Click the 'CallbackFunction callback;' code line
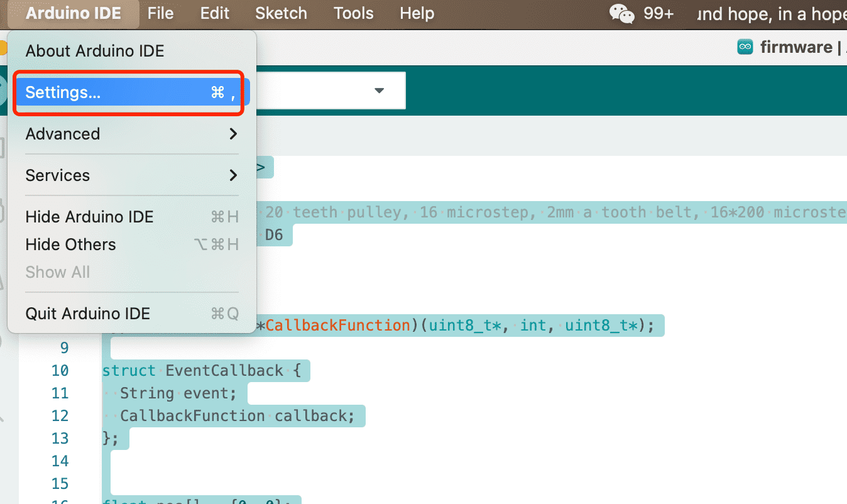Screen dimensions: 847x504 tap(237, 416)
